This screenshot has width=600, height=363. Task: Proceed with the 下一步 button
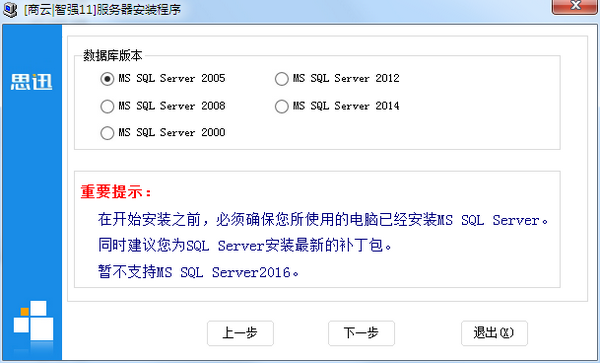pyautogui.click(x=361, y=333)
